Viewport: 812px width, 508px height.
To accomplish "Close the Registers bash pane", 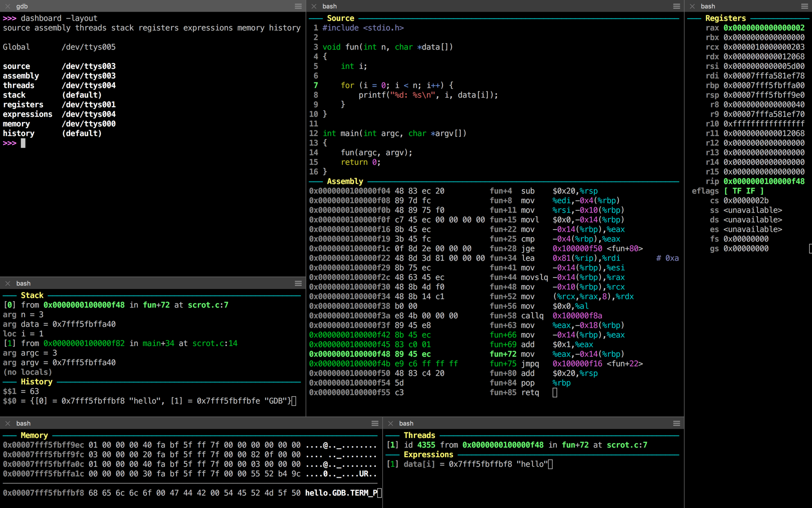I will pyautogui.click(x=692, y=6).
